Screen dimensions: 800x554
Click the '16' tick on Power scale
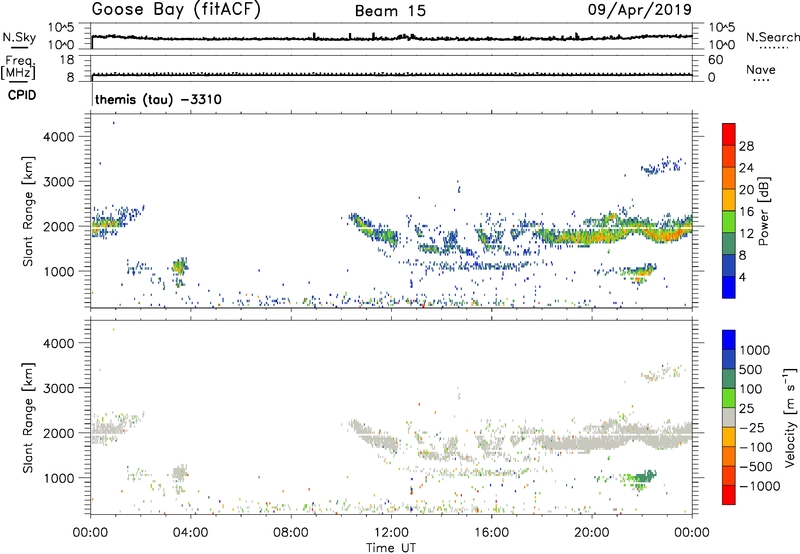(x=746, y=212)
